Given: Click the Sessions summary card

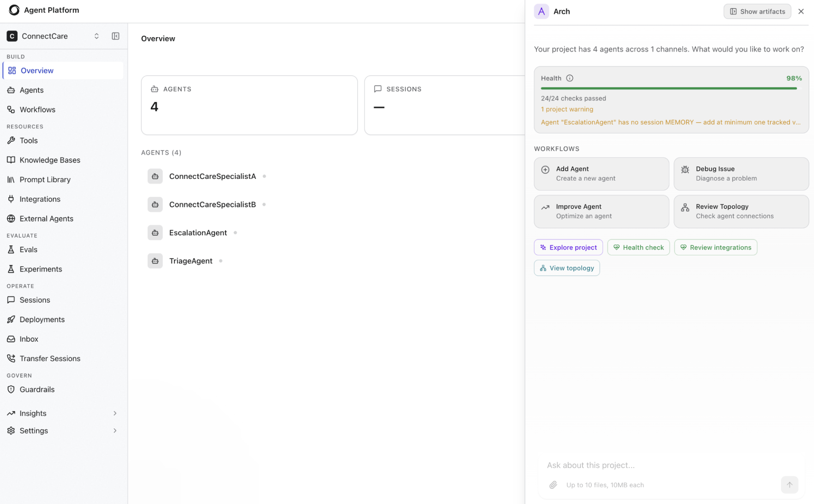Looking at the screenshot, I should point(445,105).
